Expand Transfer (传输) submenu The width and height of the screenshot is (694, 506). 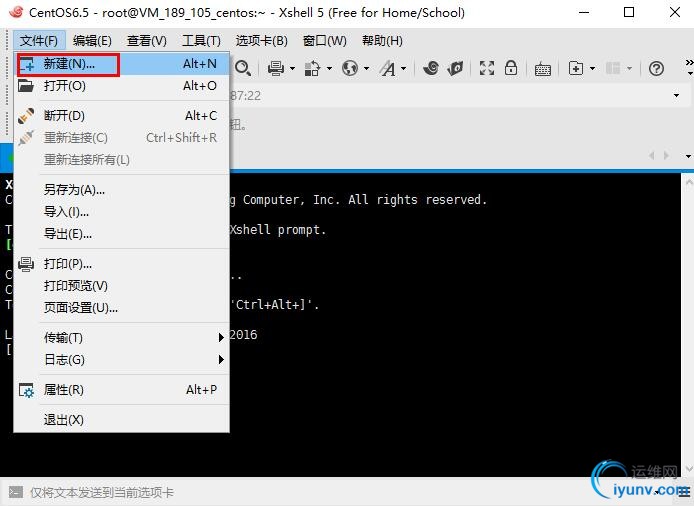click(122, 338)
